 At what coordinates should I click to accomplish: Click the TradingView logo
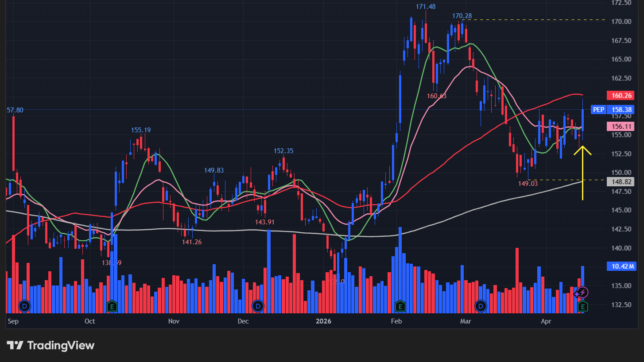tap(50, 346)
